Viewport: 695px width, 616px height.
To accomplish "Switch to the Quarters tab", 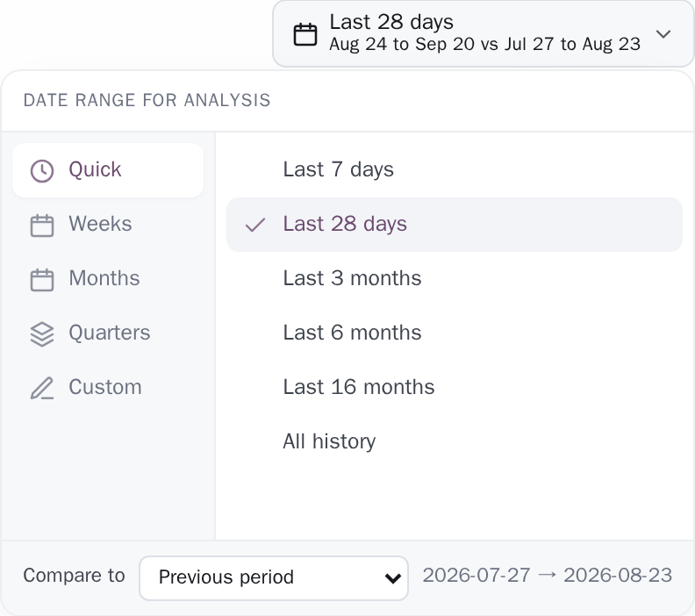I will [108, 333].
